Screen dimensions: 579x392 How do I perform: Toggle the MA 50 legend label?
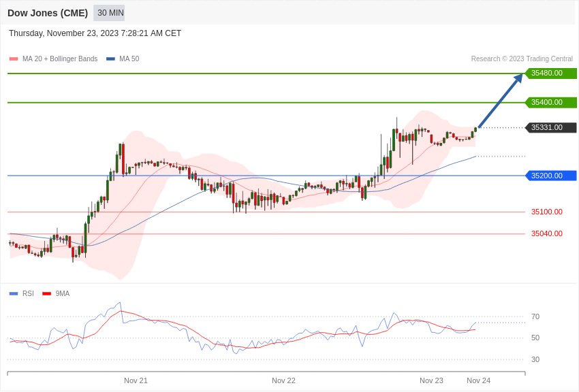coord(129,59)
